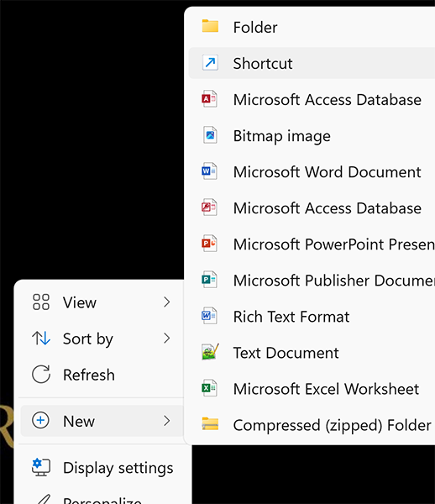Click the PowerPoint Presentation icon

[209, 244]
